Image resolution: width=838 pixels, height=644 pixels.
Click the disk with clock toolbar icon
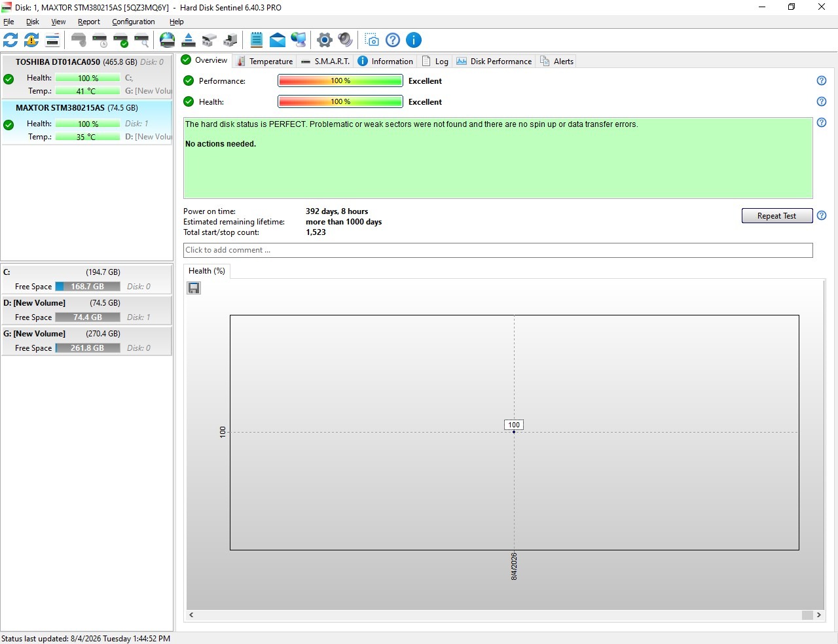pyautogui.click(x=100, y=40)
